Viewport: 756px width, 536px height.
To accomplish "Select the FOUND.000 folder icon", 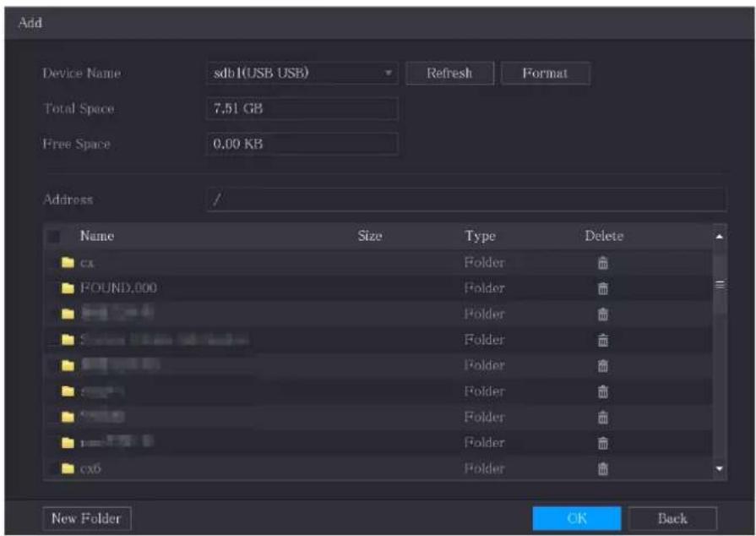I will (68, 288).
